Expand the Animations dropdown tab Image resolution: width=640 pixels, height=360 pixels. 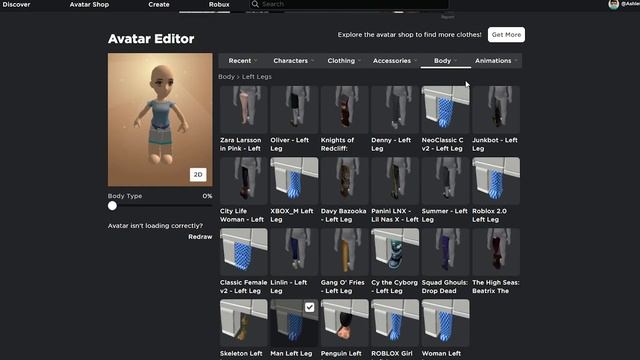click(496, 61)
